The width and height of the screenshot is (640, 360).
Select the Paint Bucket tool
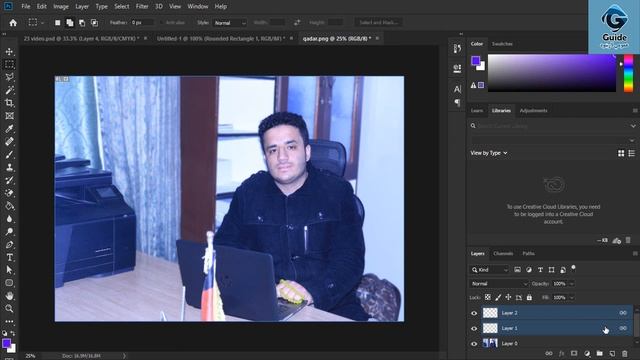point(9,206)
